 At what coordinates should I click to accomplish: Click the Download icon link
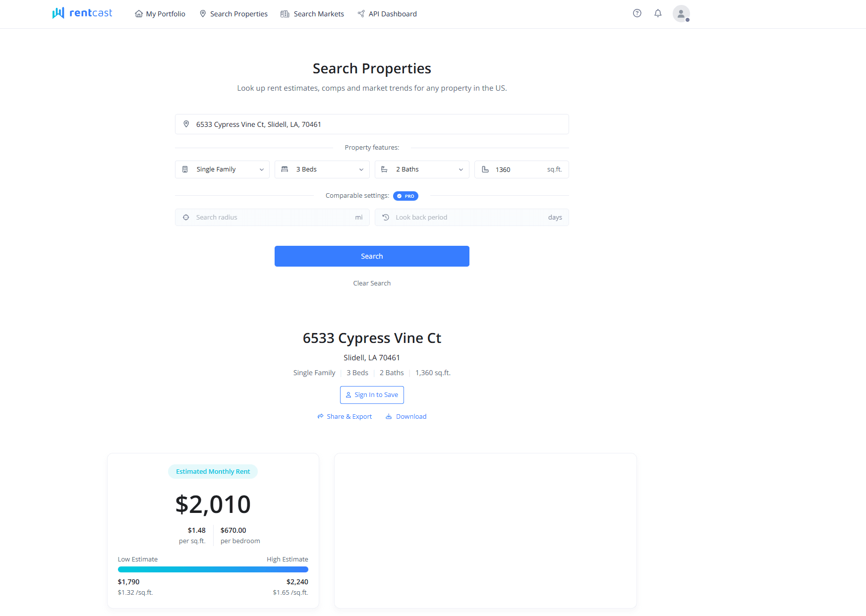coord(389,417)
